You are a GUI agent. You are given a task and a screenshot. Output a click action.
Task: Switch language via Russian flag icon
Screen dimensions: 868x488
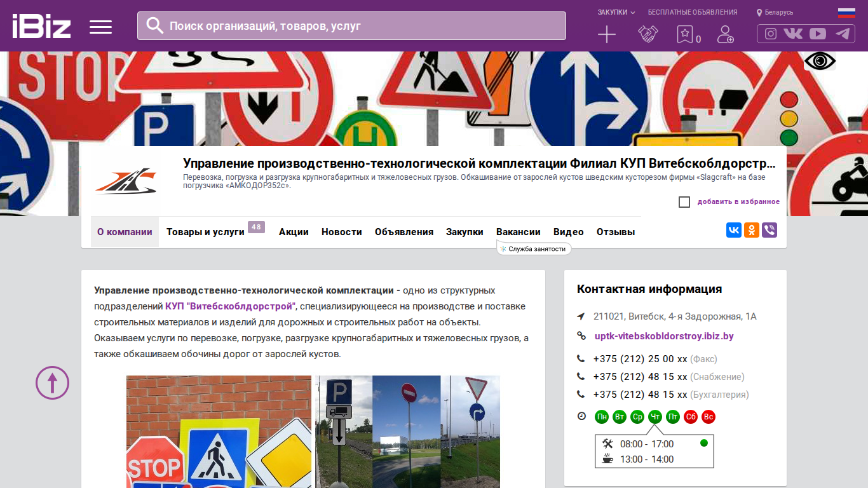click(846, 12)
